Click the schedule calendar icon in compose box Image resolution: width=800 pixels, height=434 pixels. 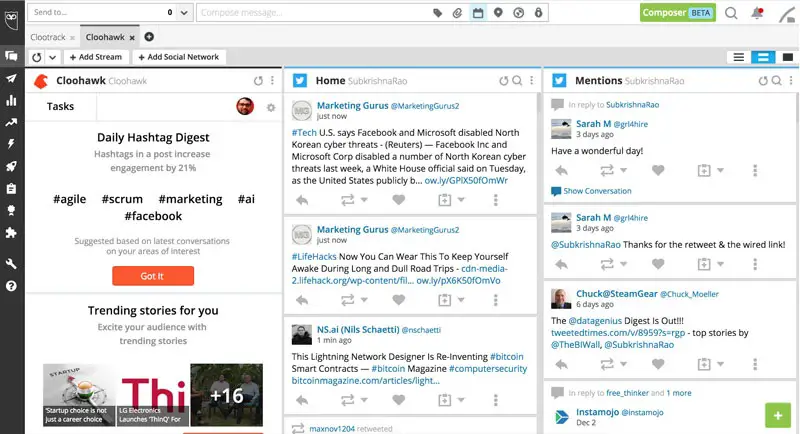point(478,13)
